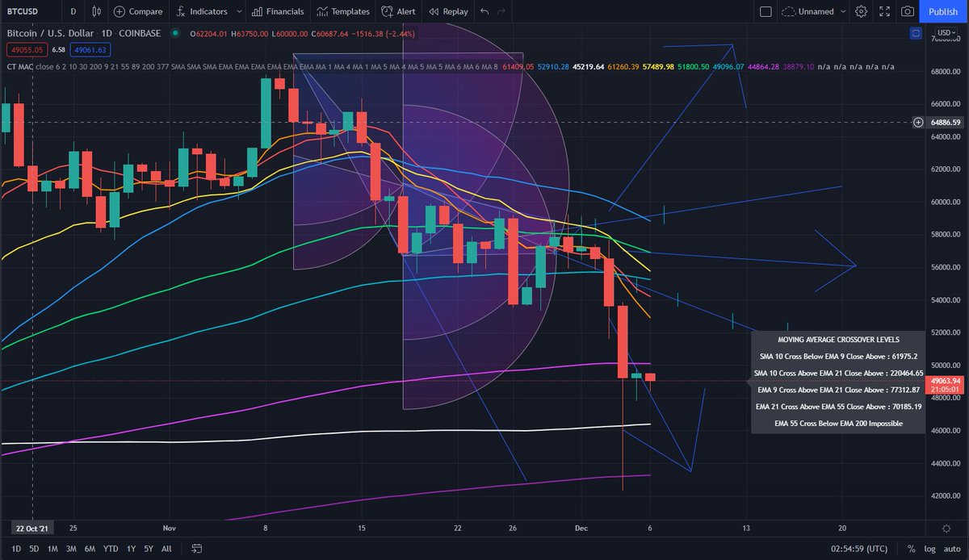Open the candlestick chart style selector
Viewport: 969px width, 560px height.
[97, 11]
